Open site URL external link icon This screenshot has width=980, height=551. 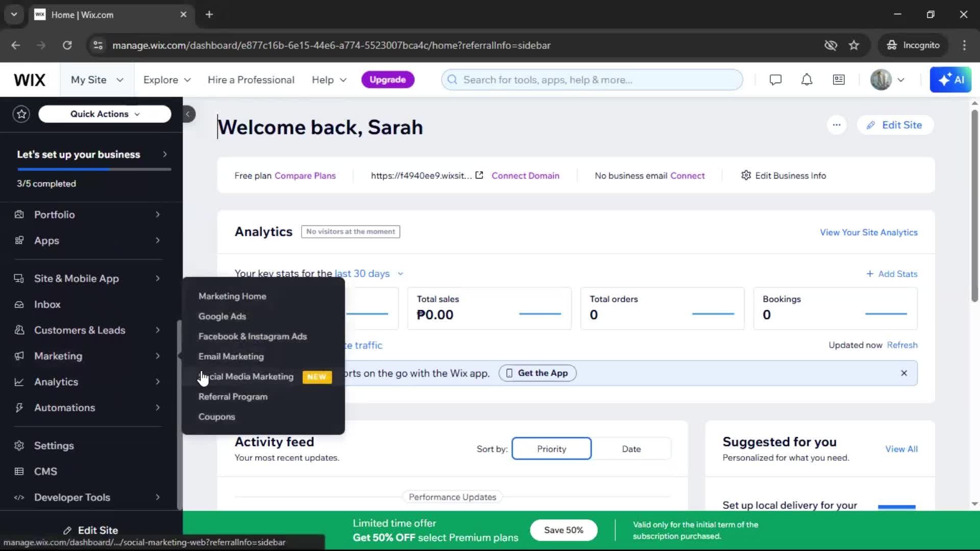[479, 175]
